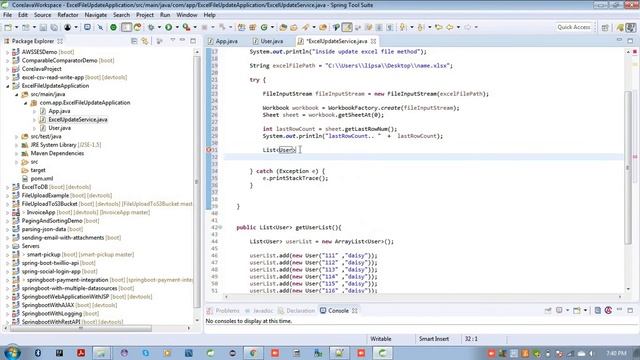Click the editor vertical scrollbar

629,167
